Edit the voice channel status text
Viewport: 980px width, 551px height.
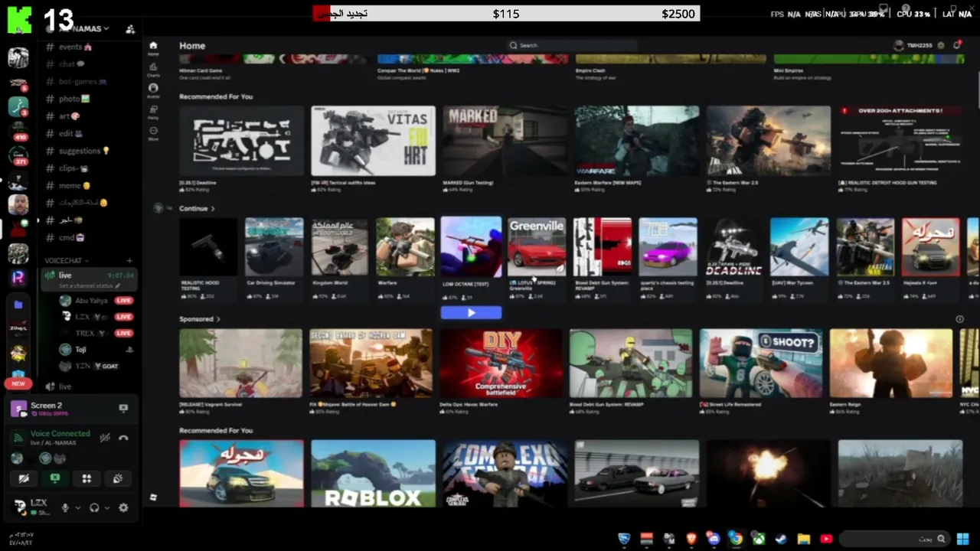90,286
